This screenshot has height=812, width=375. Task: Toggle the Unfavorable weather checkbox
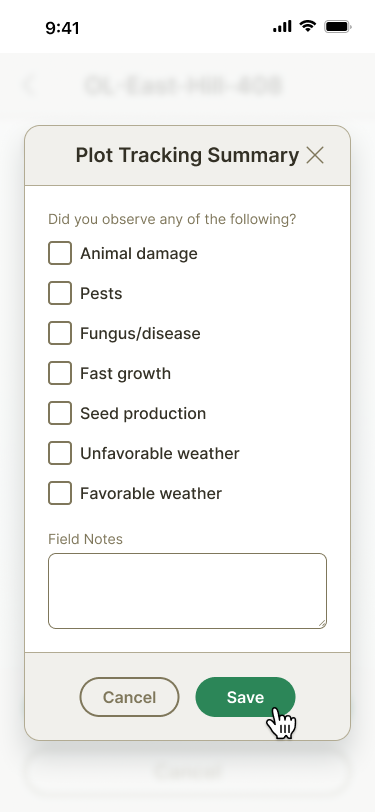[60, 453]
